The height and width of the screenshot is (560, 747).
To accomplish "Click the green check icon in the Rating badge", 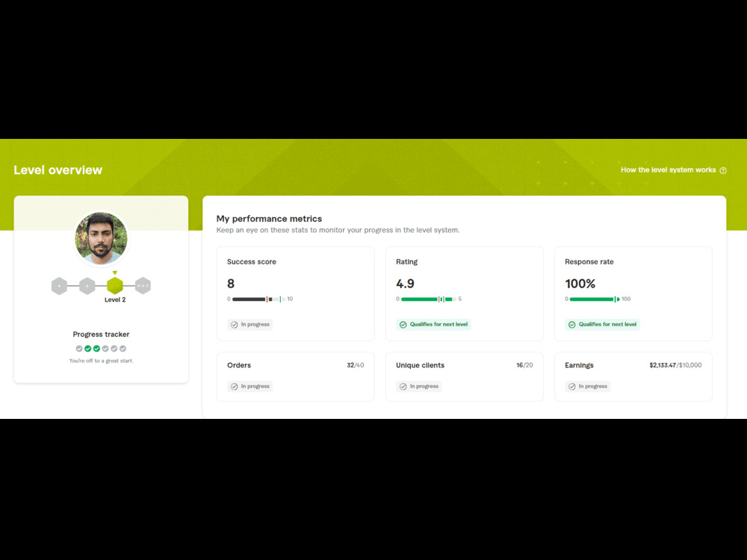I will click(403, 325).
